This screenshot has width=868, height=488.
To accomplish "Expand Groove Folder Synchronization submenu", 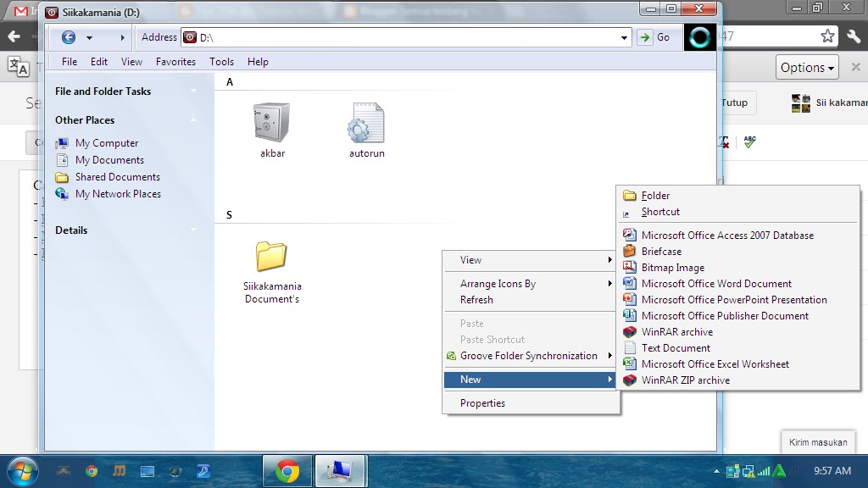I will [531, 355].
